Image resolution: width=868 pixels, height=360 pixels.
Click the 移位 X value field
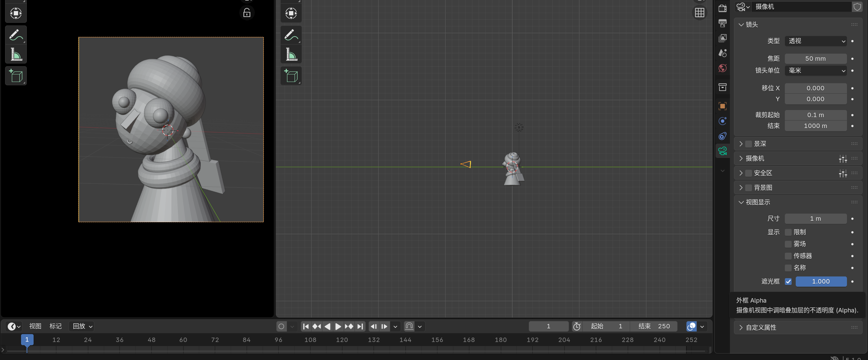815,88
